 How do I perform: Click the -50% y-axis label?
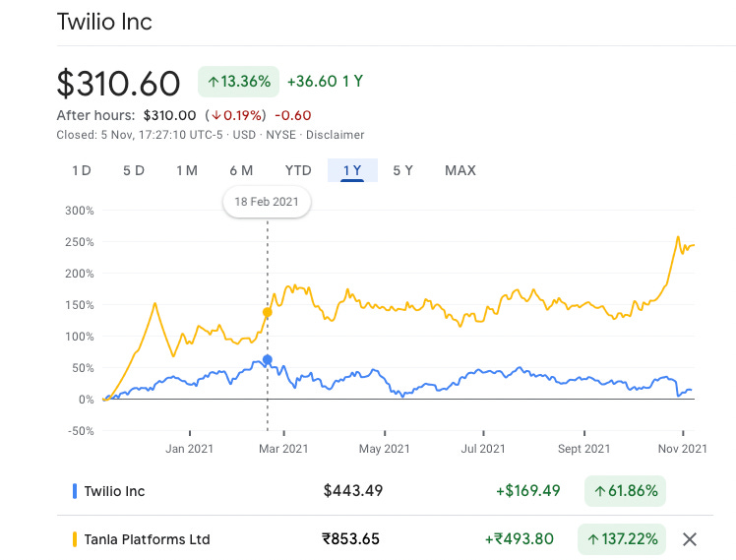tap(81, 431)
